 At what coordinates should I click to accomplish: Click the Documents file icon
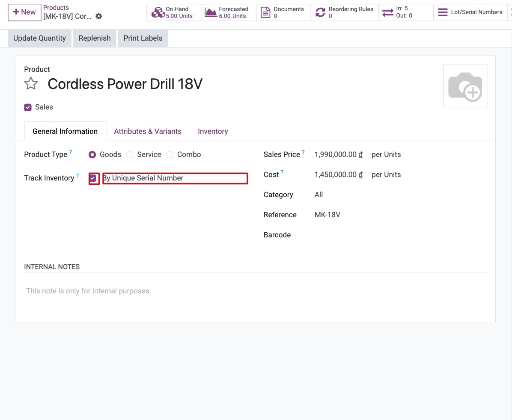(x=265, y=12)
